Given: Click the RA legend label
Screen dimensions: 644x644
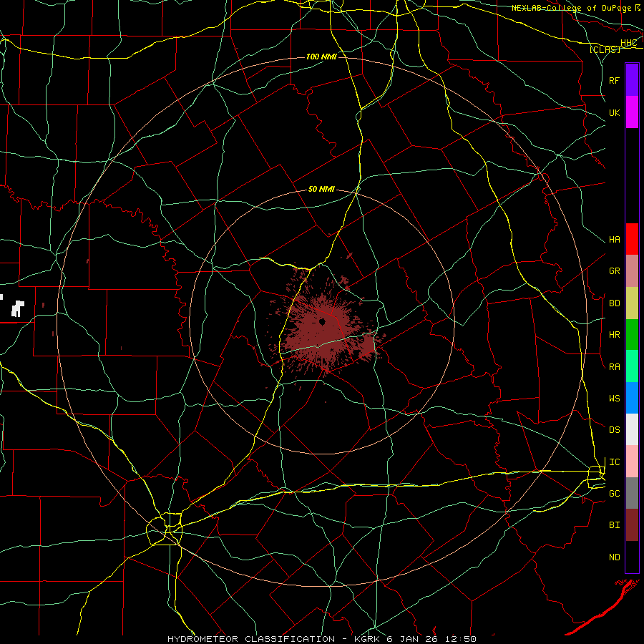Looking at the screenshot, I should [615, 367].
